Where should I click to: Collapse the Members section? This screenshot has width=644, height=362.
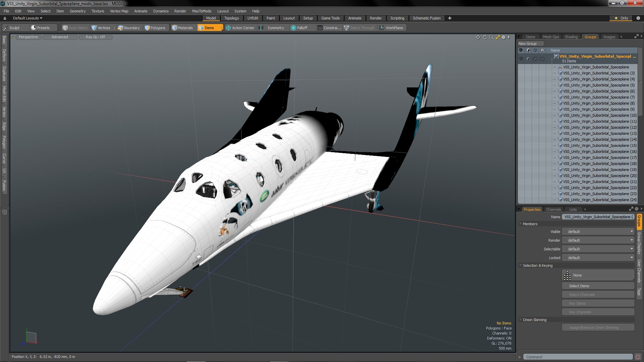click(x=521, y=224)
